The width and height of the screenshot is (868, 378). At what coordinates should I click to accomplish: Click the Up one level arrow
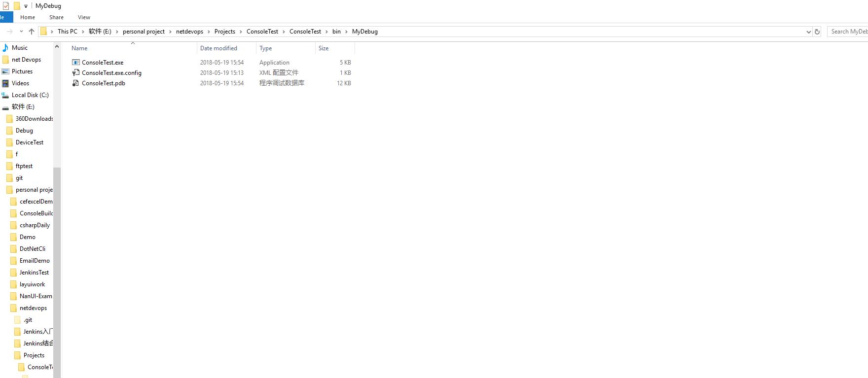(32, 32)
